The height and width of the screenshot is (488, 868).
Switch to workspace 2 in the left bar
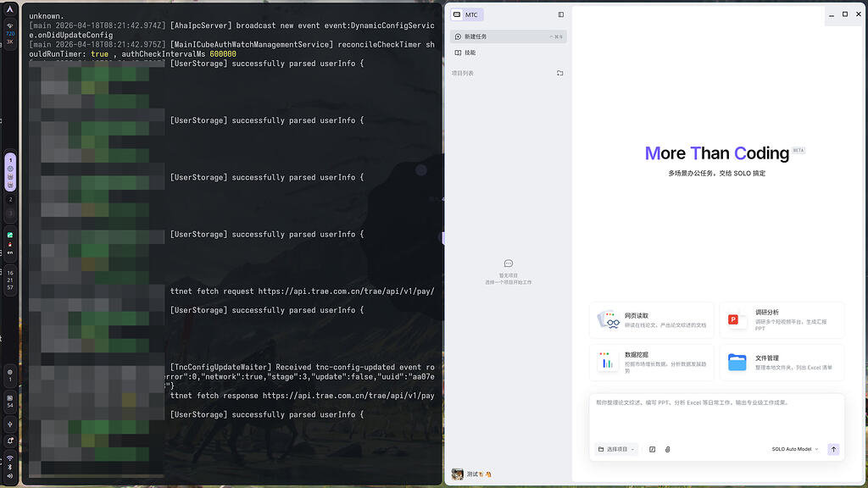(x=10, y=200)
